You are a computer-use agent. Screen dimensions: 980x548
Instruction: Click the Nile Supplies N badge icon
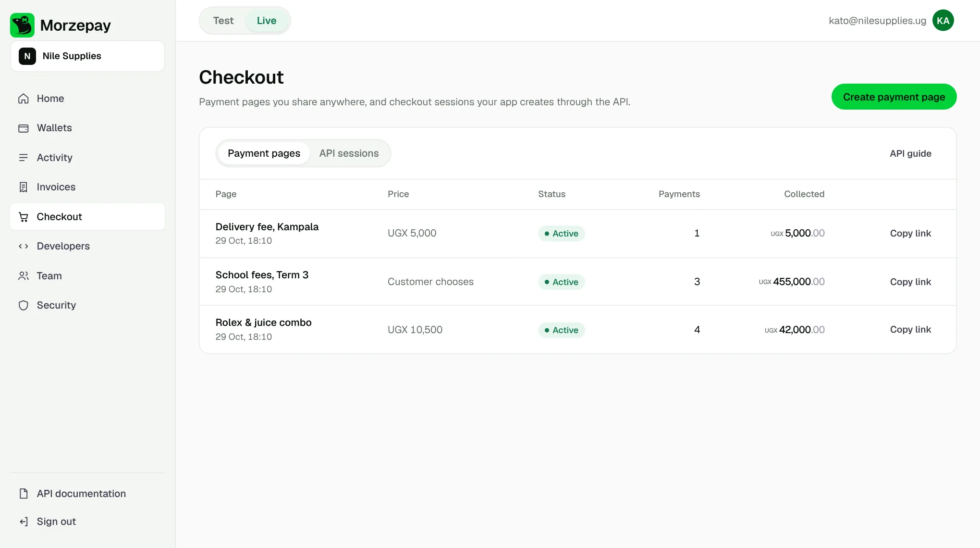pos(27,56)
